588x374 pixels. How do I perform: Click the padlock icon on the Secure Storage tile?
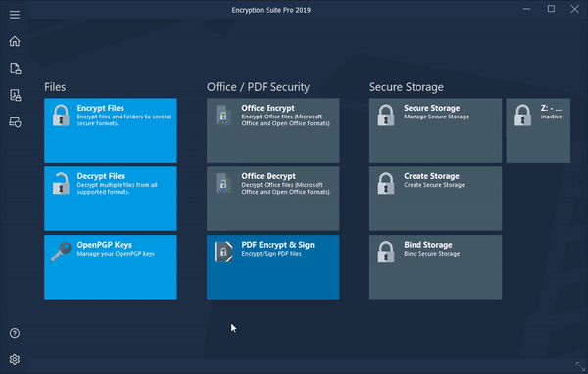pyautogui.click(x=386, y=116)
